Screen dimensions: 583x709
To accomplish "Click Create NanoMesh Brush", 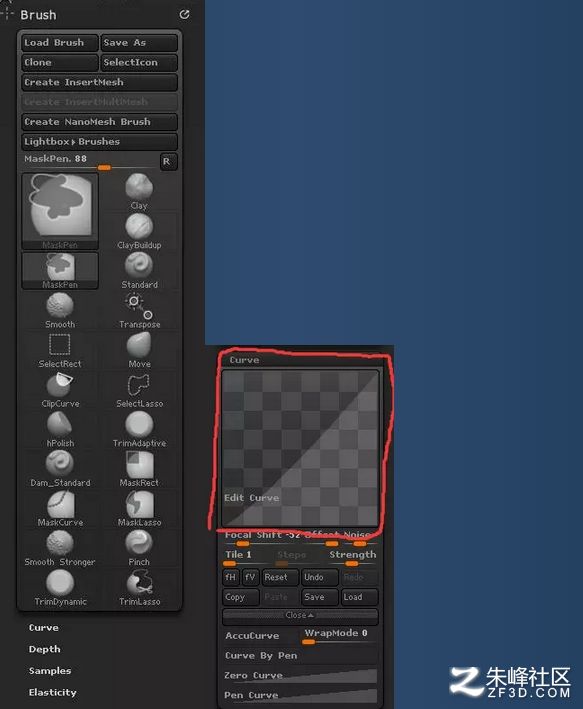I will pos(99,122).
